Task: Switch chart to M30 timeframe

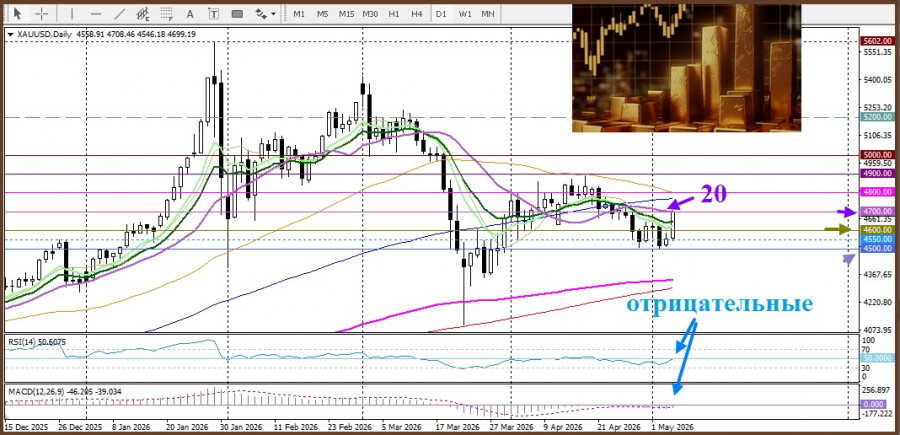Action: pos(370,13)
